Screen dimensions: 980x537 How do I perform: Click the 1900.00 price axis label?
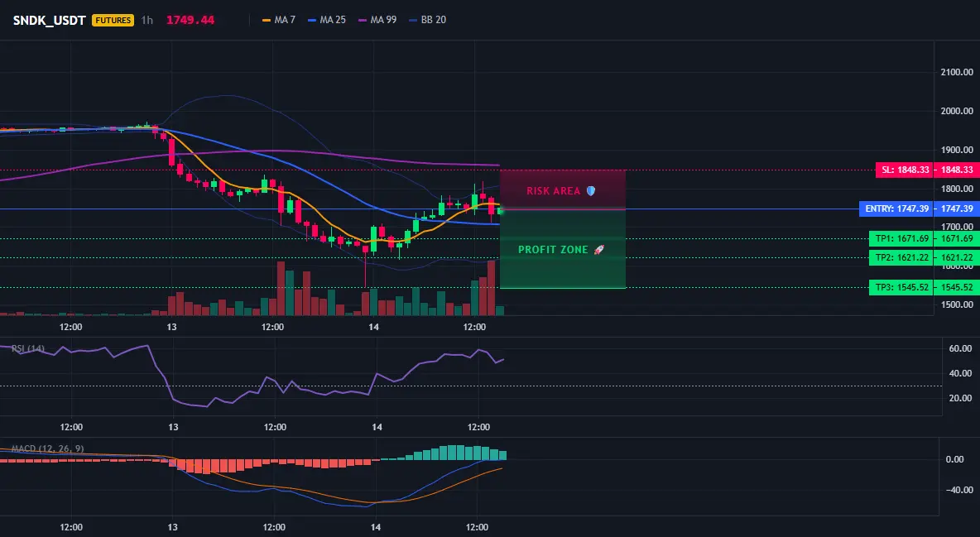(x=957, y=150)
